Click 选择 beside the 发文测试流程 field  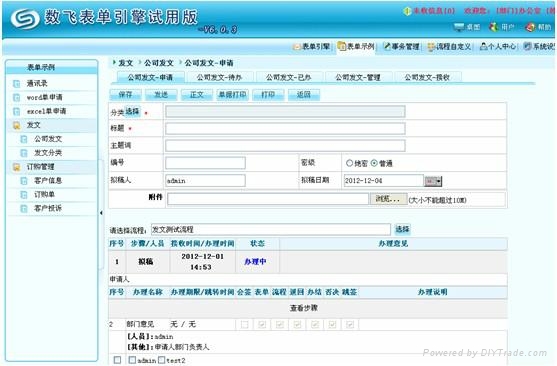402,229
